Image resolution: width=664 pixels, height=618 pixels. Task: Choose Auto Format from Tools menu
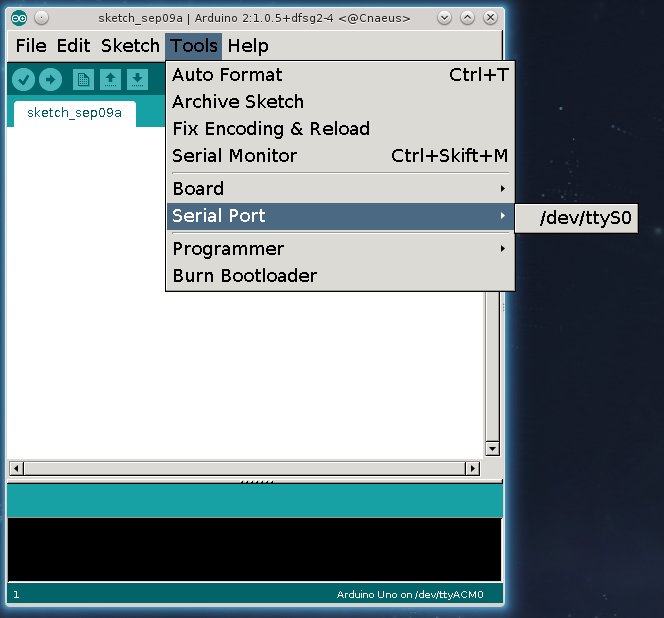coord(340,75)
